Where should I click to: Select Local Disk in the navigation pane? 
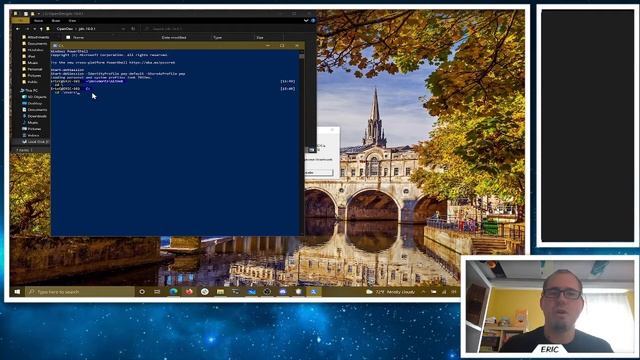pyautogui.click(x=36, y=142)
